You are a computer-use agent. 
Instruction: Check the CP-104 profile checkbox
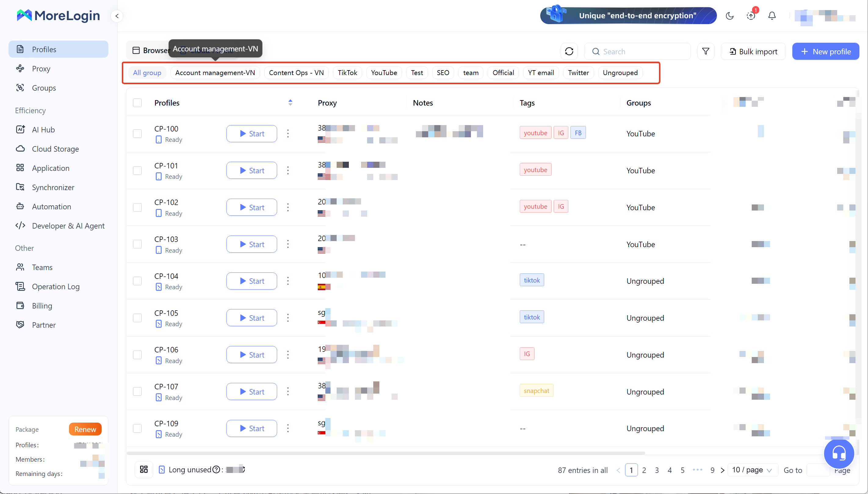click(x=137, y=281)
